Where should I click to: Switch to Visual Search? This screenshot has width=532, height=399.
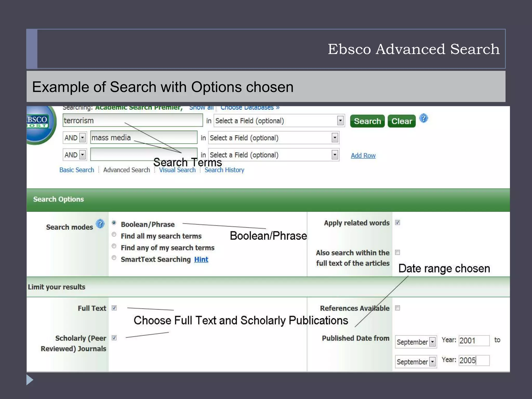pos(177,170)
